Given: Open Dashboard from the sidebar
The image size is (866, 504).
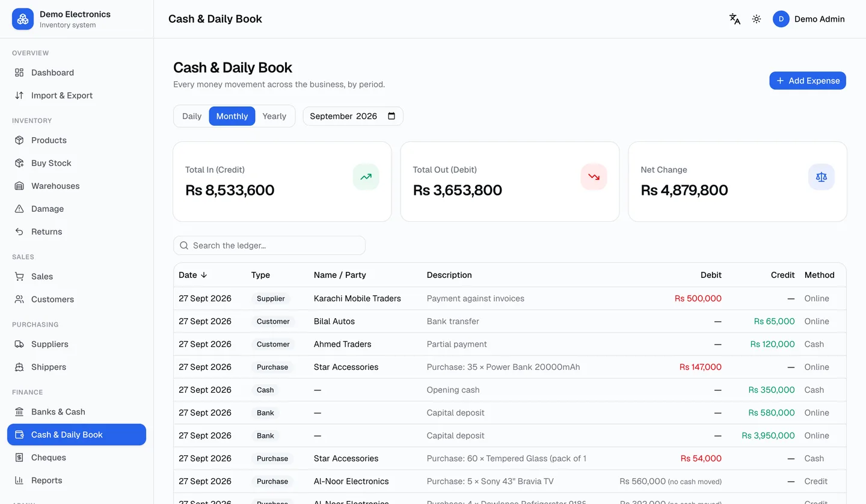Looking at the screenshot, I should [x=76, y=73].
